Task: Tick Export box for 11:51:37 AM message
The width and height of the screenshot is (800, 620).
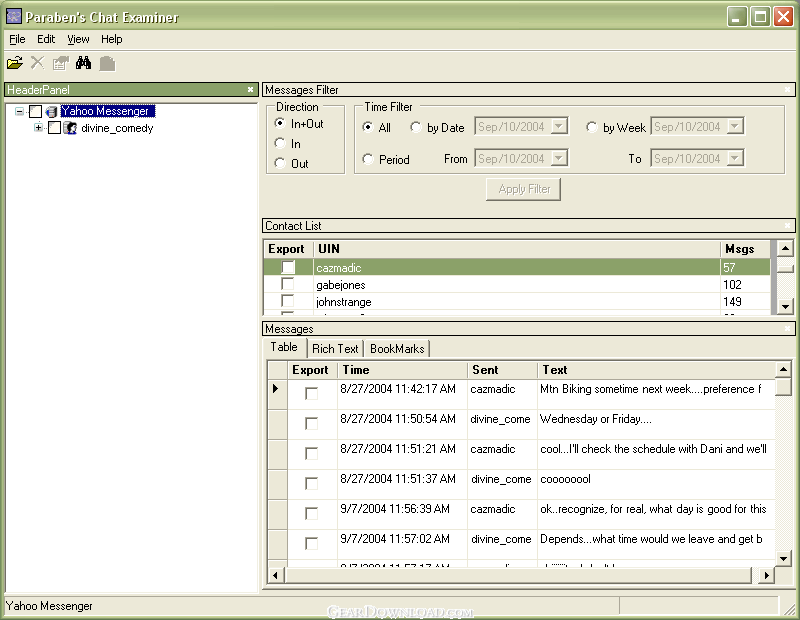Action: [311, 483]
